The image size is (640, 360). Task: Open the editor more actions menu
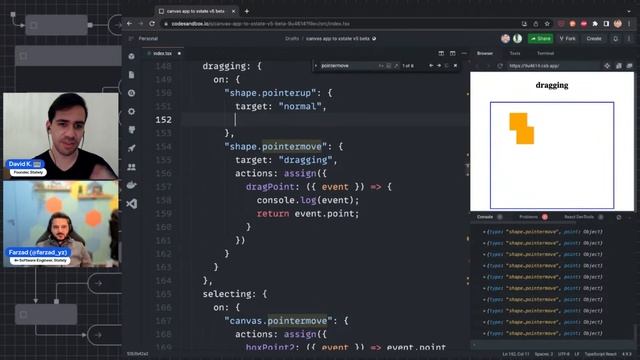464,53
